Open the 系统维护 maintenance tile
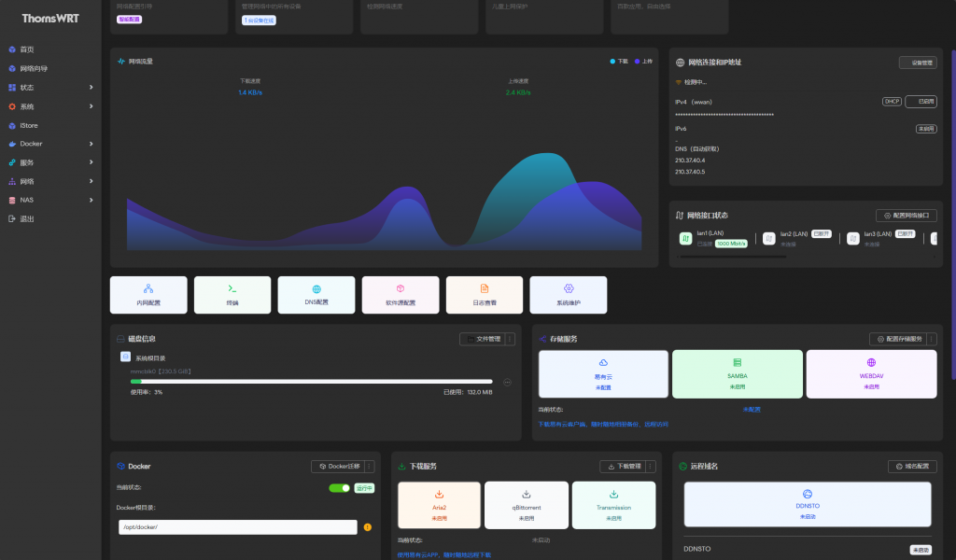The image size is (956, 560). point(568,294)
